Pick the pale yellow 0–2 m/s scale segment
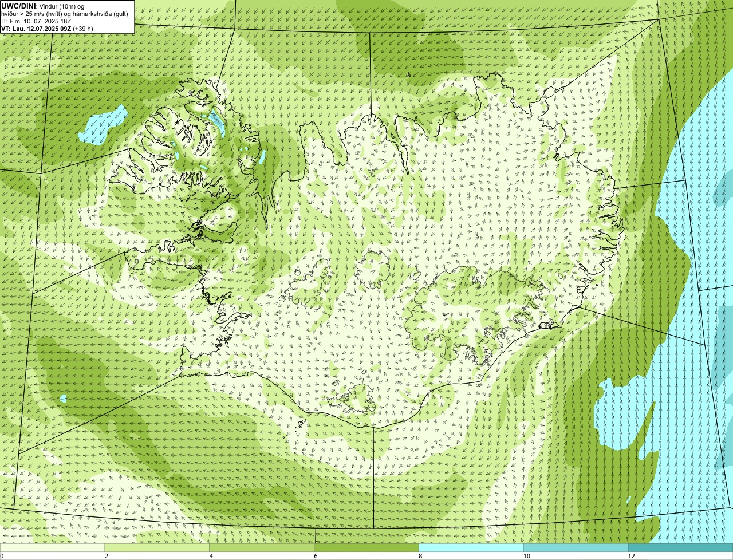 point(53,548)
